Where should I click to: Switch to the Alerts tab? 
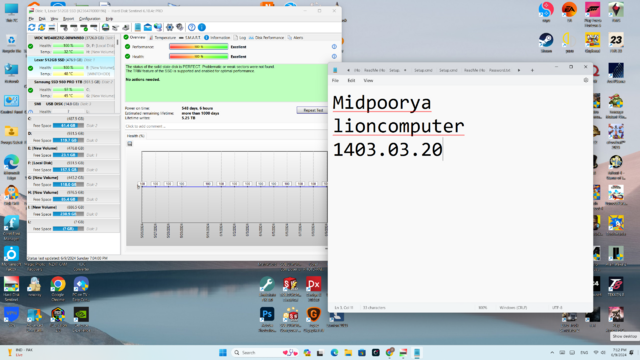(x=296, y=38)
